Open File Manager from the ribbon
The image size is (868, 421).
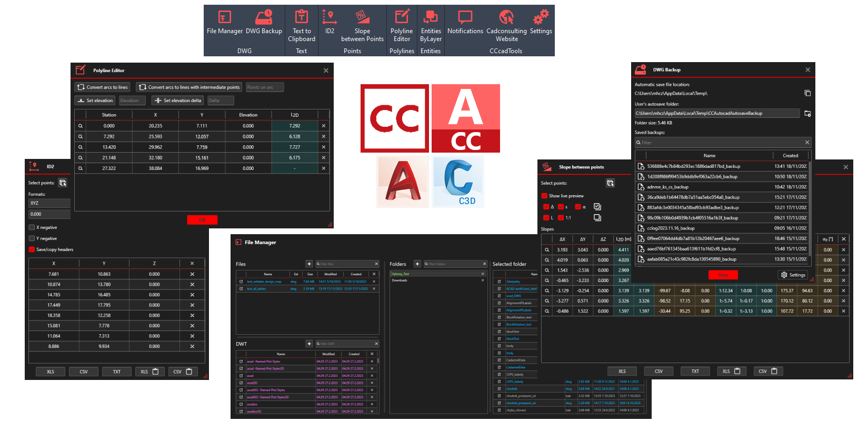point(225,23)
